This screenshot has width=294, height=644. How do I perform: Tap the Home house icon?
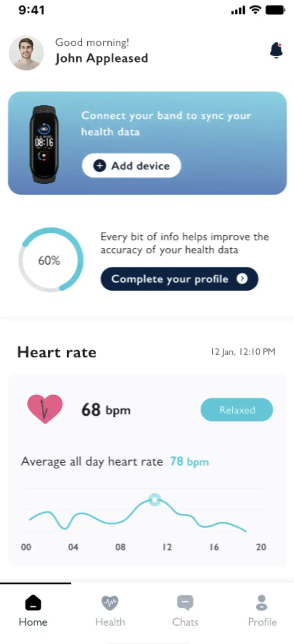(x=33, y=602)
